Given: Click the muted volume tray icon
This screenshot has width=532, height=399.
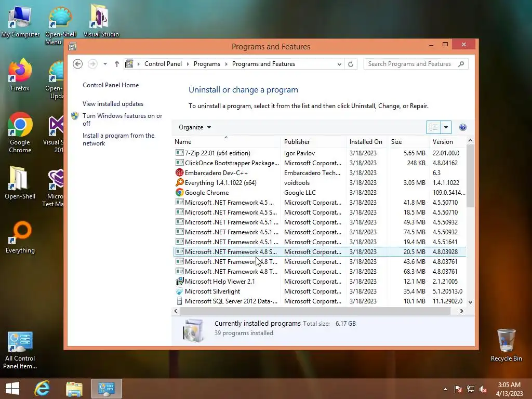Looking at the screenshot, I should pyautogui.click(x=483, y=389).
